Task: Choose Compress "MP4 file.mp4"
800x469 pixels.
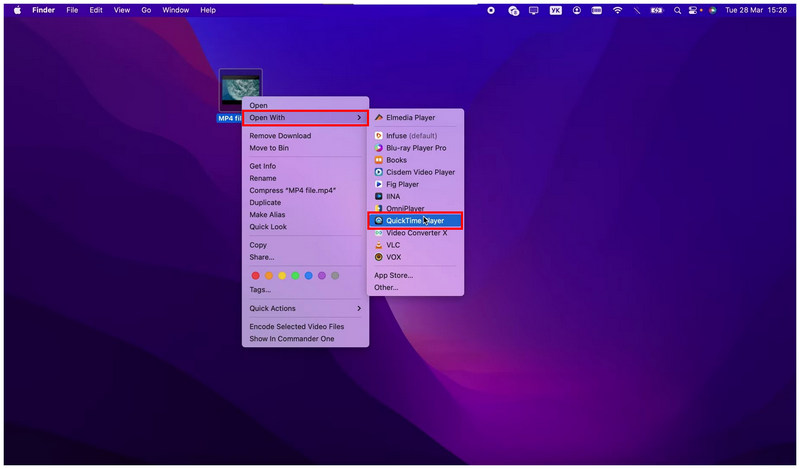Action: 305,190
